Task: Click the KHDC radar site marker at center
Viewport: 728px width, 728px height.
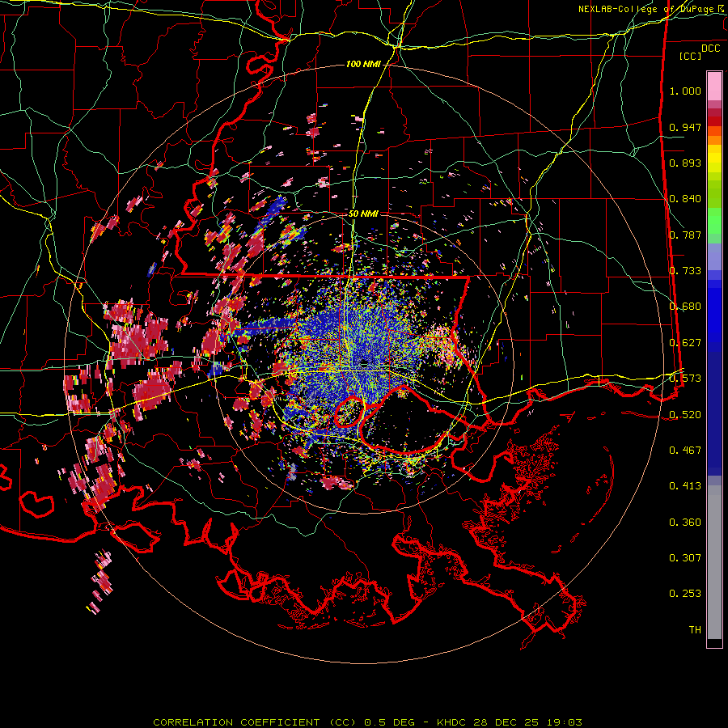Action: [365, 362]
